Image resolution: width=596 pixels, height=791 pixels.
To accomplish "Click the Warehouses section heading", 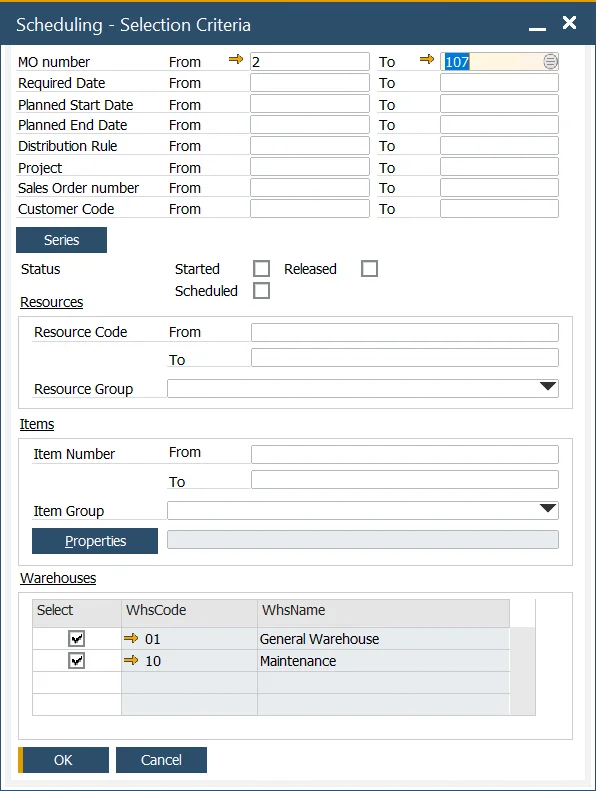I will click(58, 578).
